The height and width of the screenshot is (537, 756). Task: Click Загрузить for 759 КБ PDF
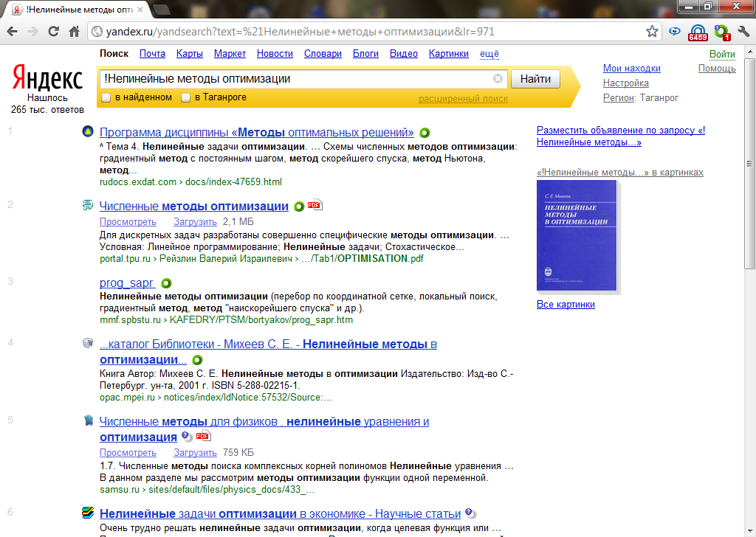195,453
